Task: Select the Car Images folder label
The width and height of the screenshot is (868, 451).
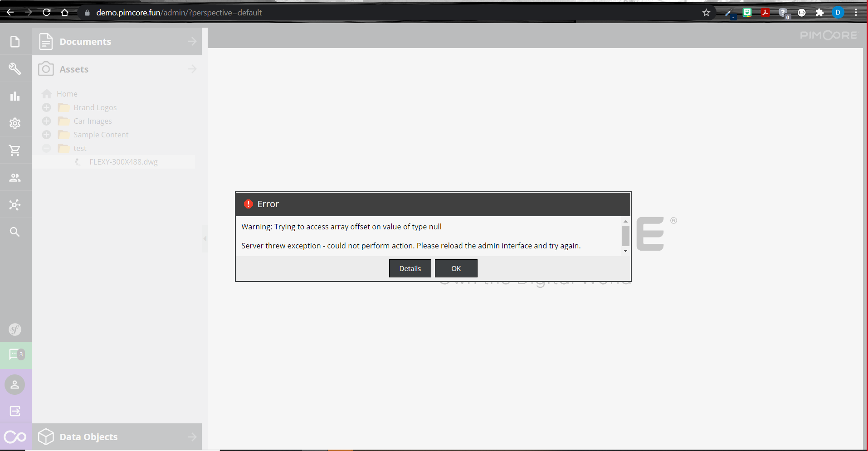Action: pos(93,121)
